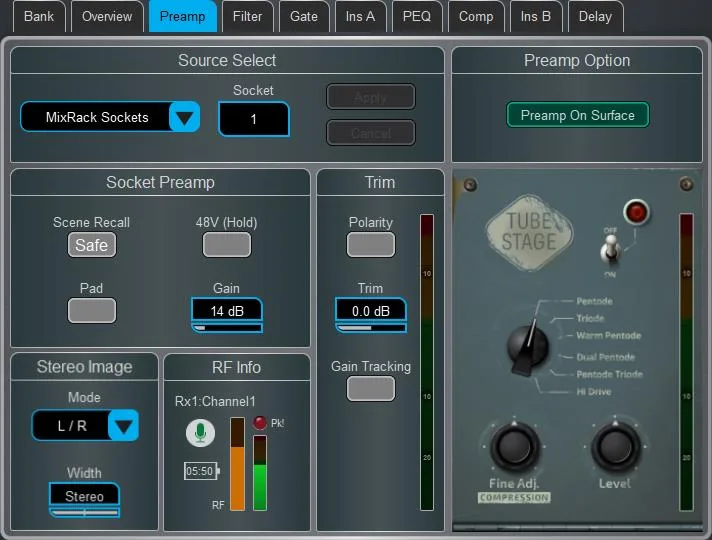The width and height of the screenshot is (712, 540).
Task: Flip the Tube Stage OFF/ON toggle switch
Action: (x=611, y=251)
